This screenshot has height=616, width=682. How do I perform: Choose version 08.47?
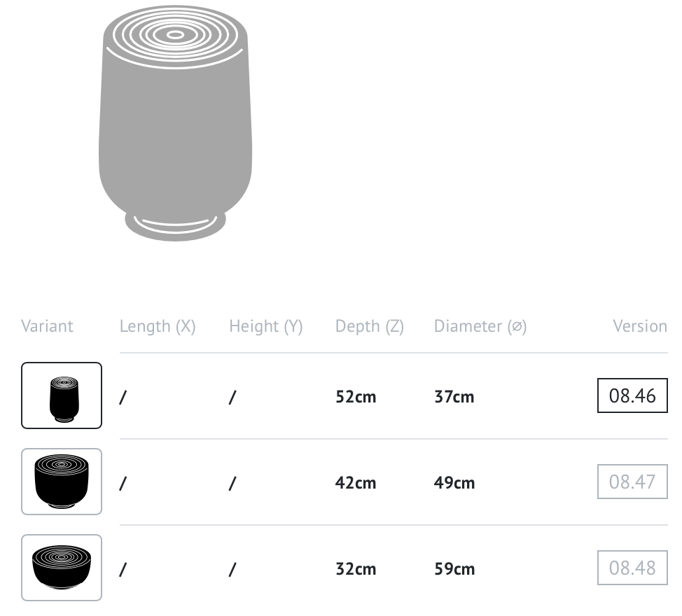[x=632, y=481]
